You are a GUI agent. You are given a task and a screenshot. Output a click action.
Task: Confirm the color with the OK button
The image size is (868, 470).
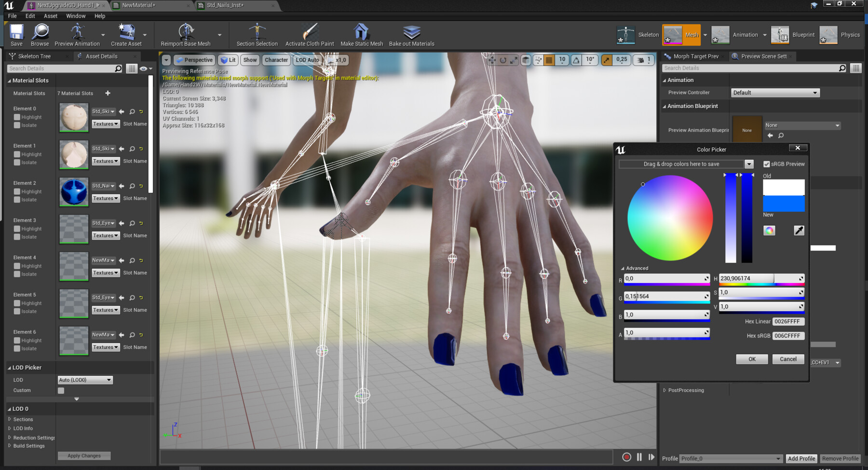[752, 359]
